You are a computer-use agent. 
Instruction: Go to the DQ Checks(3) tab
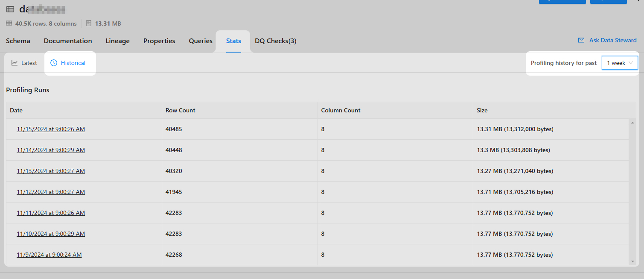click(x=275, y=41)
